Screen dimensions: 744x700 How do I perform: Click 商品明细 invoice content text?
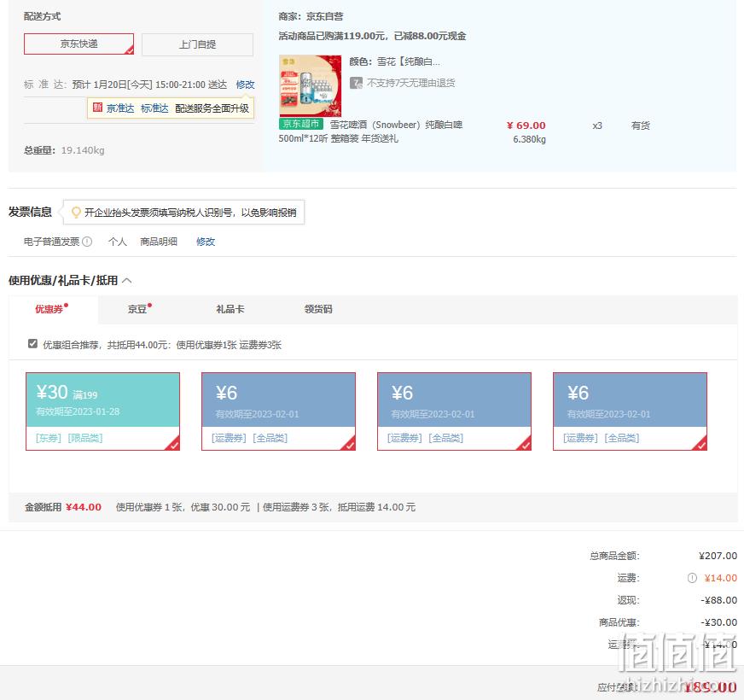(159, 242)
